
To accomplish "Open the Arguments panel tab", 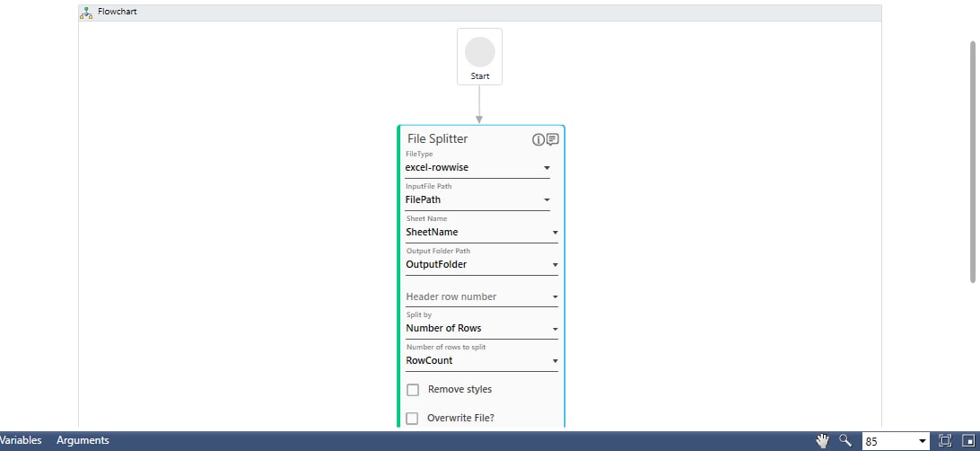I will 83,440.
